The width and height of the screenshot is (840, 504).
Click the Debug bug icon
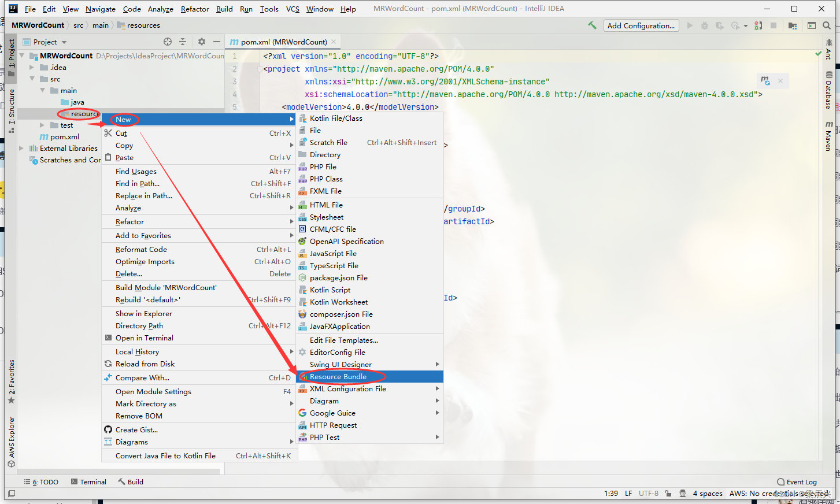pos(704,25)
